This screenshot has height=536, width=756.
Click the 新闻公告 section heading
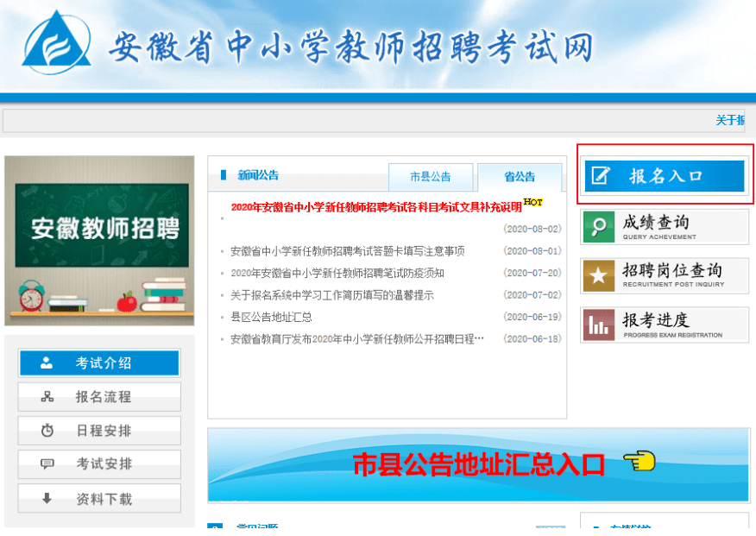pyautogui.click(x=258, y=175)
